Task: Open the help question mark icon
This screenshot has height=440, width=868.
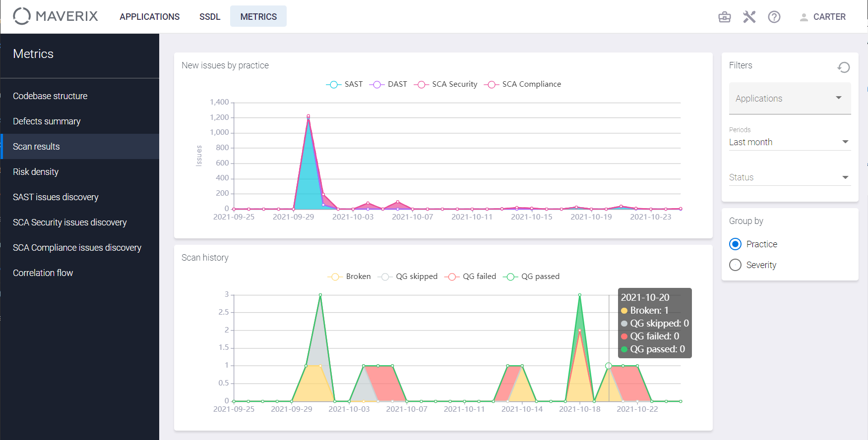Action: (x=774, y=17)
